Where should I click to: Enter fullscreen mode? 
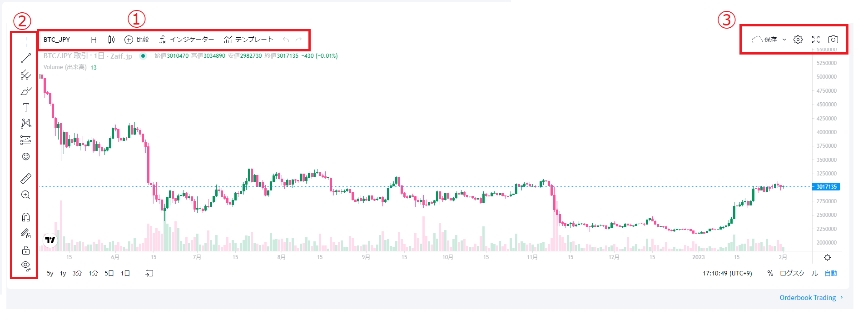816,40
